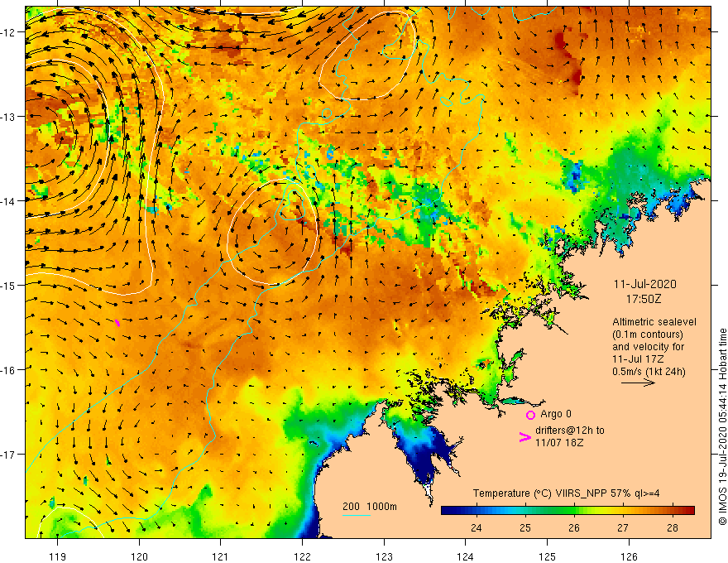The height and width of the screenshot is (563, 728).
Task: Click the temperature color bar legend
Action: pyautogui.click(x=568, y=511)
